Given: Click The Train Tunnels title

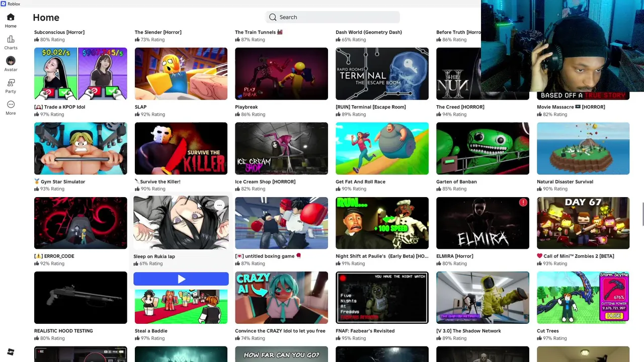Looking at the screenshot, I should (x=259, y=32).
